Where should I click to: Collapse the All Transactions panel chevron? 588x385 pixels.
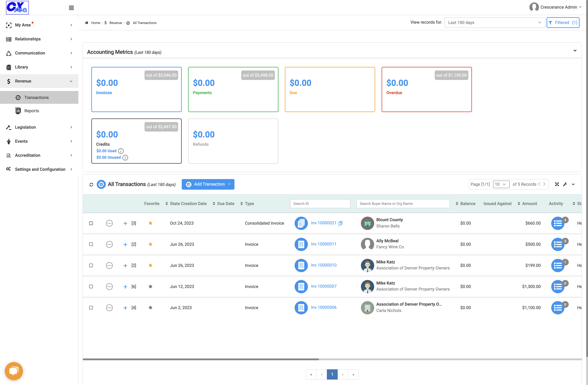point(573,184)
